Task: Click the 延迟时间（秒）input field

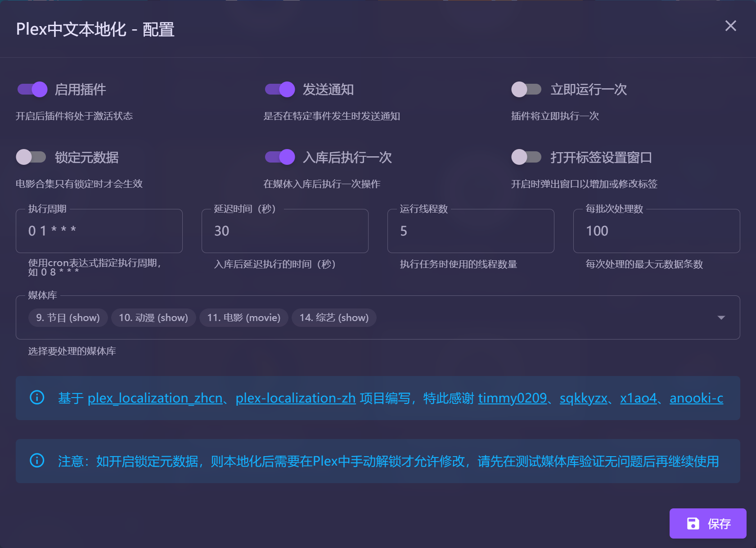Action: coord(285,231)
